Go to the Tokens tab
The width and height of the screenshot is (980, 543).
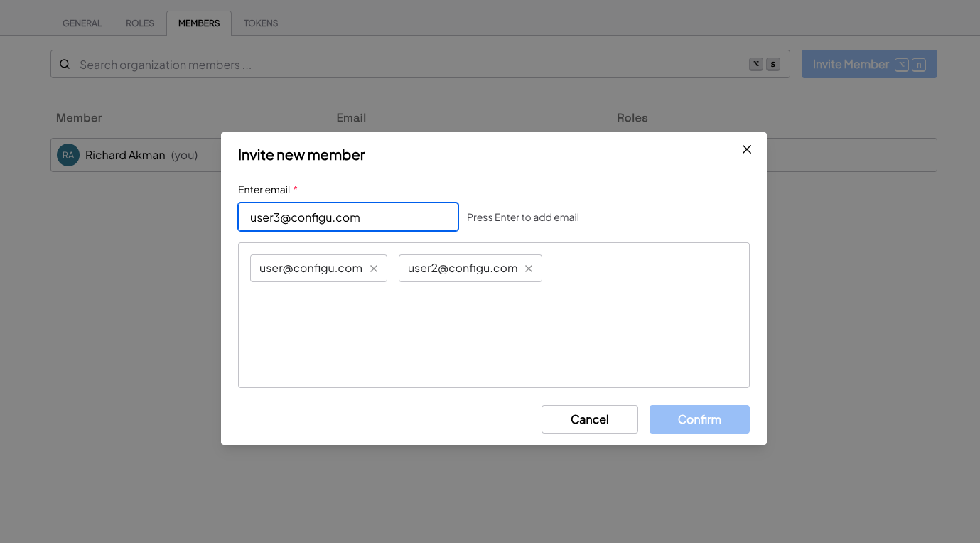click(261, 23)
